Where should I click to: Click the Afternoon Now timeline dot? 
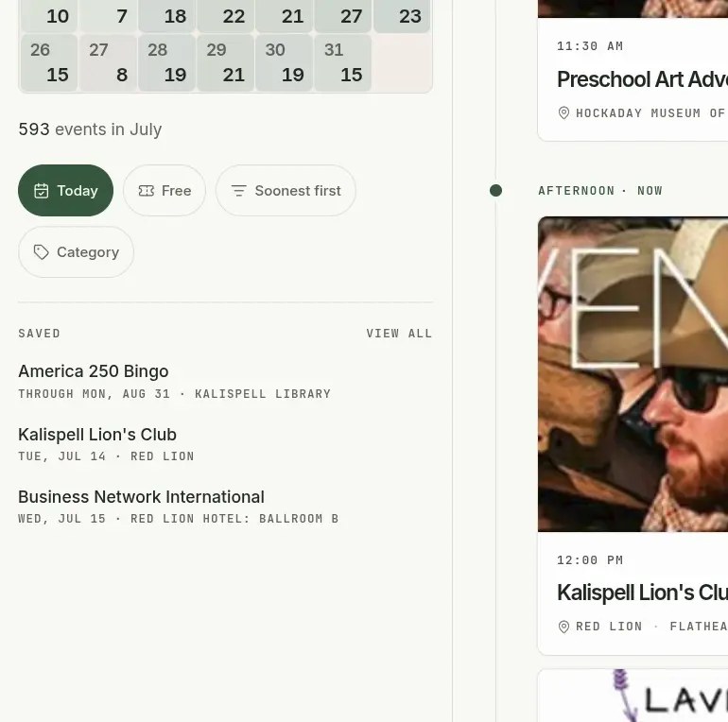tap(495, 191)
